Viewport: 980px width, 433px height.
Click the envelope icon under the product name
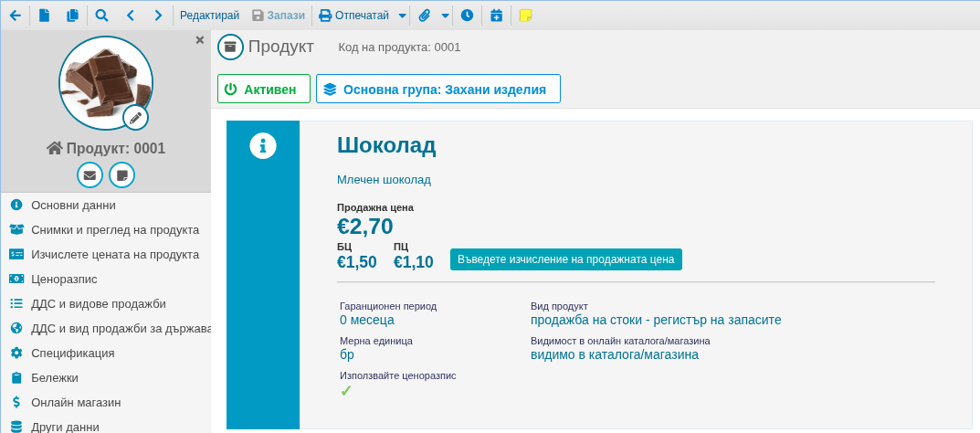(x=90, y=174)
